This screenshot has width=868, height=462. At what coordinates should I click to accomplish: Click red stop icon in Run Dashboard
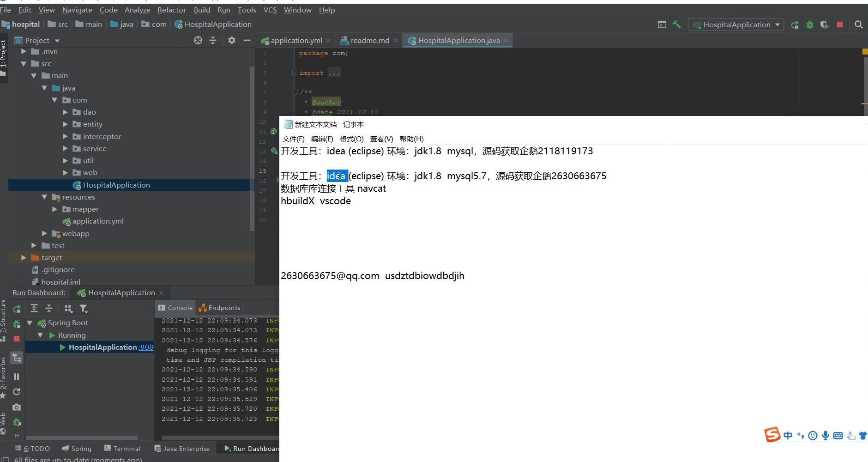click(x=17, y=339)
